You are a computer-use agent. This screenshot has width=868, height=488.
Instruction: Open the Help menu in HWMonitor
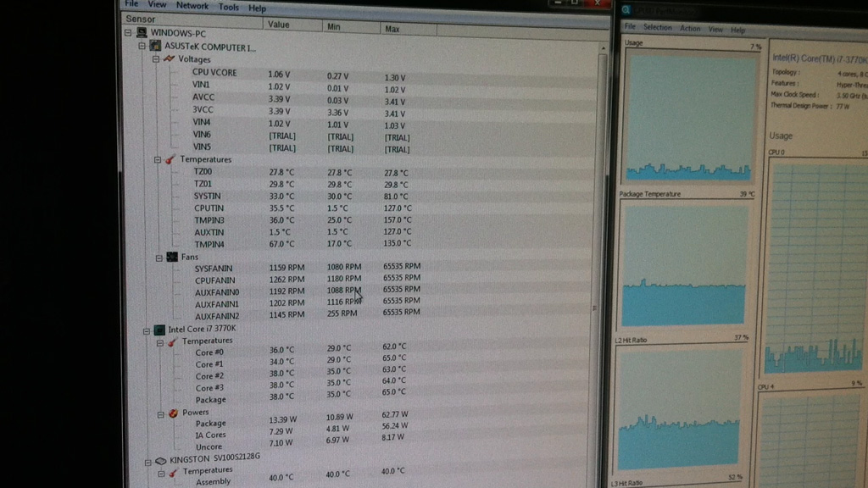[x=257, y=8]
